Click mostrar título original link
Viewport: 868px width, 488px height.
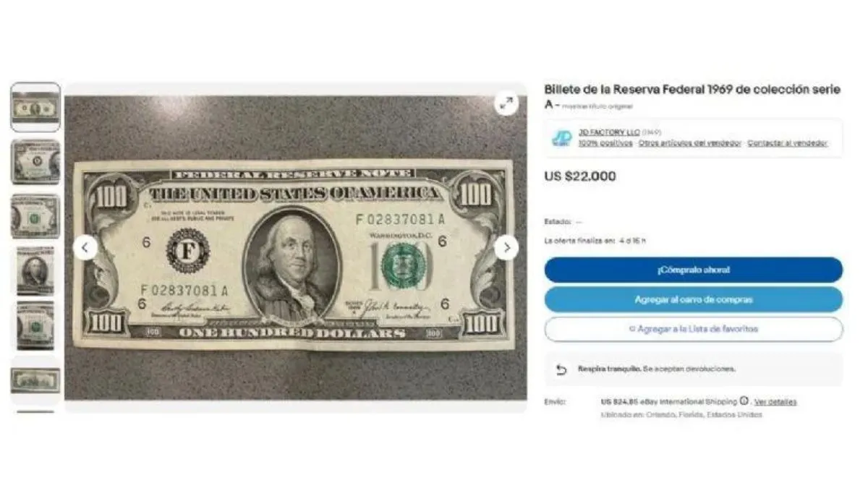[597, 106]
